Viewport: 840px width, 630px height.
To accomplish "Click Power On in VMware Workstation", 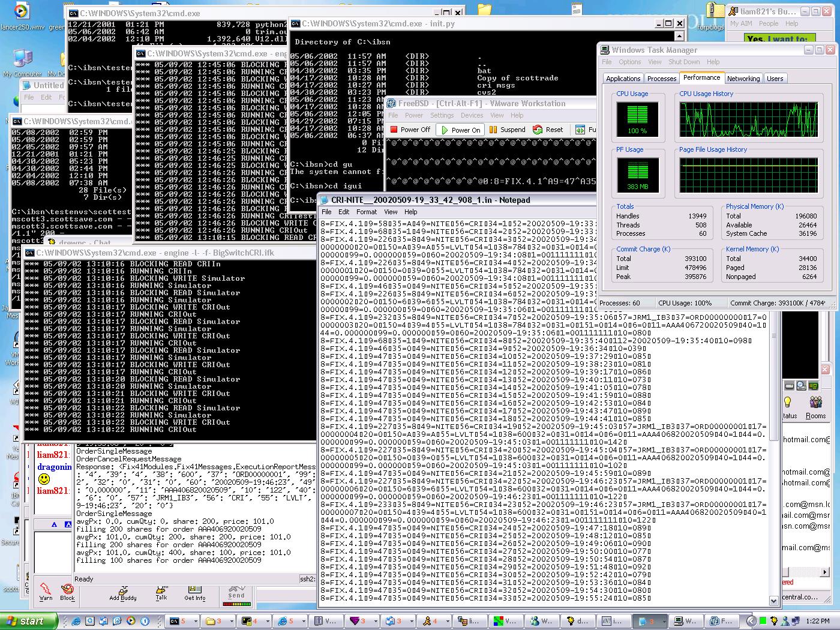I will (x=461, y=130).
